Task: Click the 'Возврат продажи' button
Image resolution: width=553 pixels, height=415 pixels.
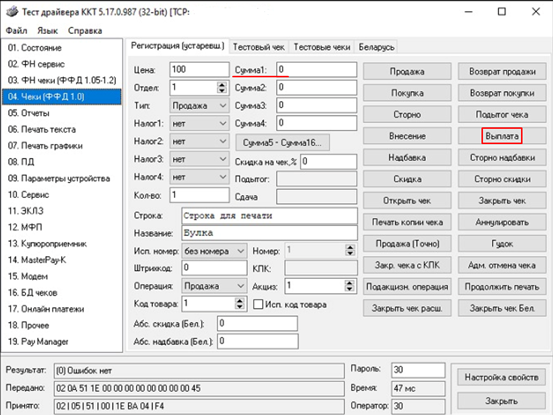Action: point(502,72)
